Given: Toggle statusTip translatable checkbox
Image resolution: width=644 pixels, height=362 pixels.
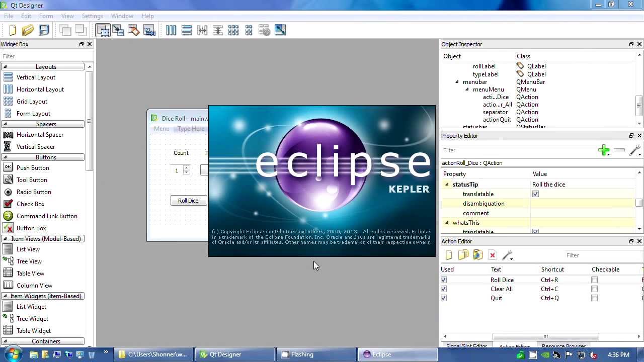Looking at the screenshot, I should (535, 194).
